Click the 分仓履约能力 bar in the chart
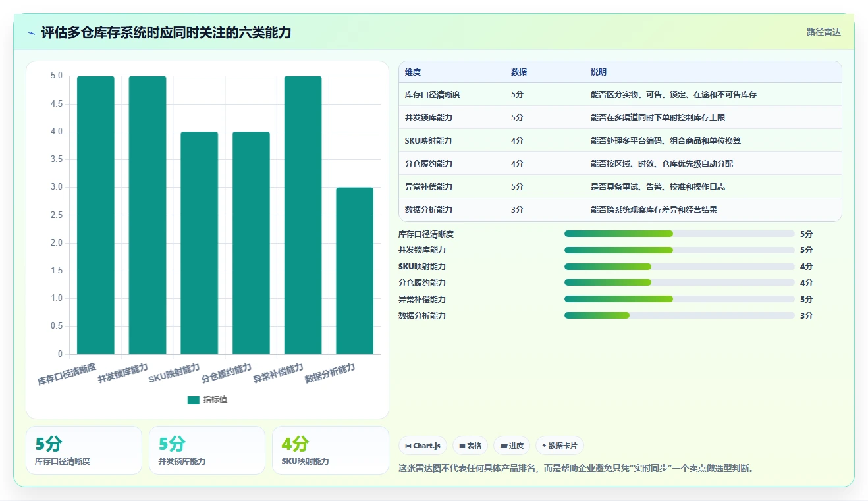 pos(251,243)
